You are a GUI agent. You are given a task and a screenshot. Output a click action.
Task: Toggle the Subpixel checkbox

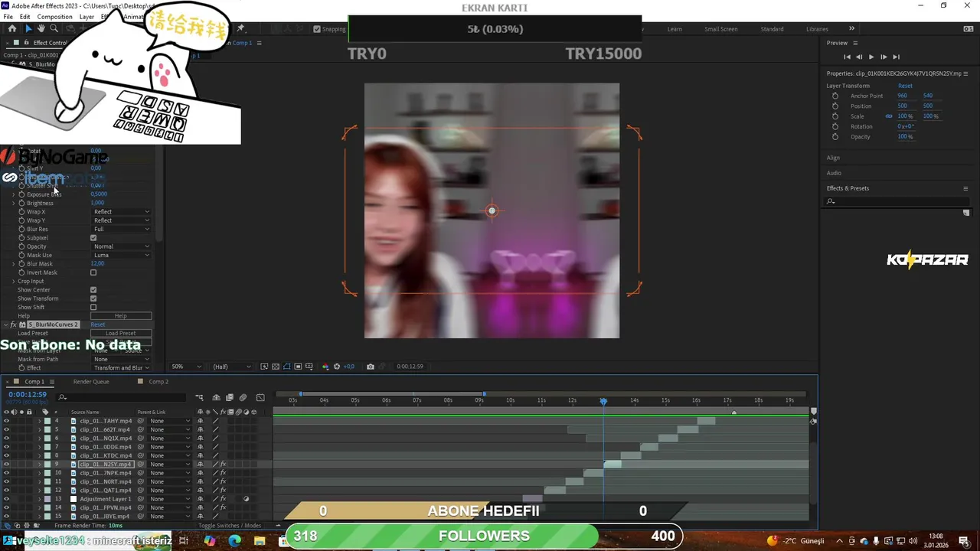pyautogui.click(x=93, y=238)
